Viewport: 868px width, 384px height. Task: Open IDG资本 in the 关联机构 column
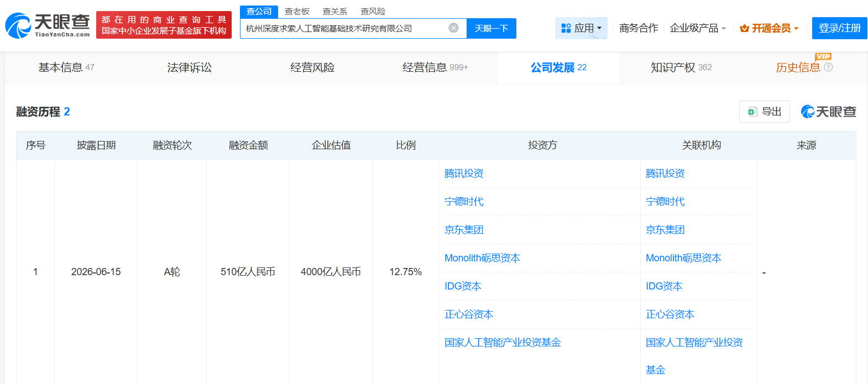click(x=664, y=286)
